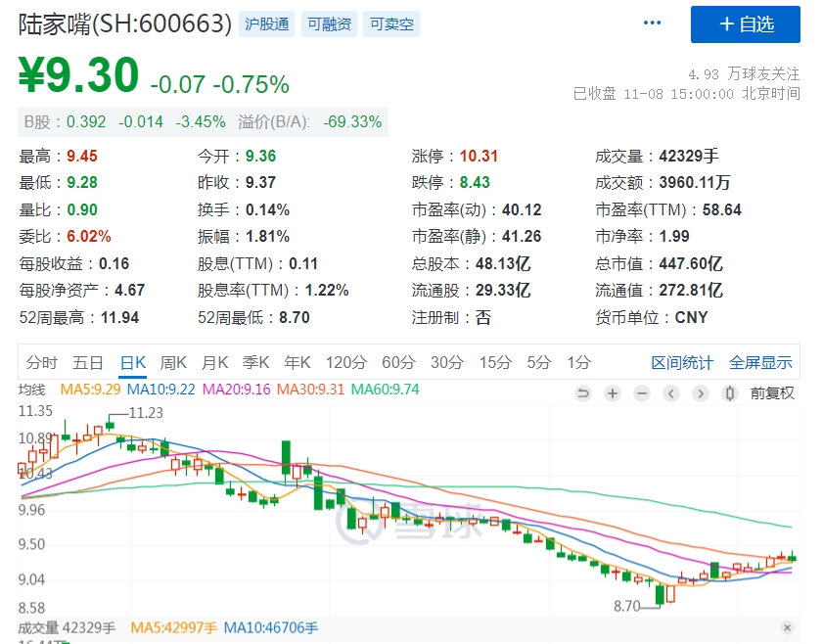Screen dimensions: 823x644
Task: Open 全屏显示 fullscreen chart view
Action: 760,362
